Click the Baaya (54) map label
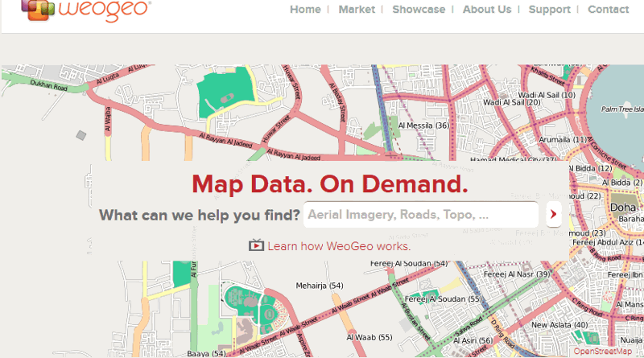 pos(206,353)
